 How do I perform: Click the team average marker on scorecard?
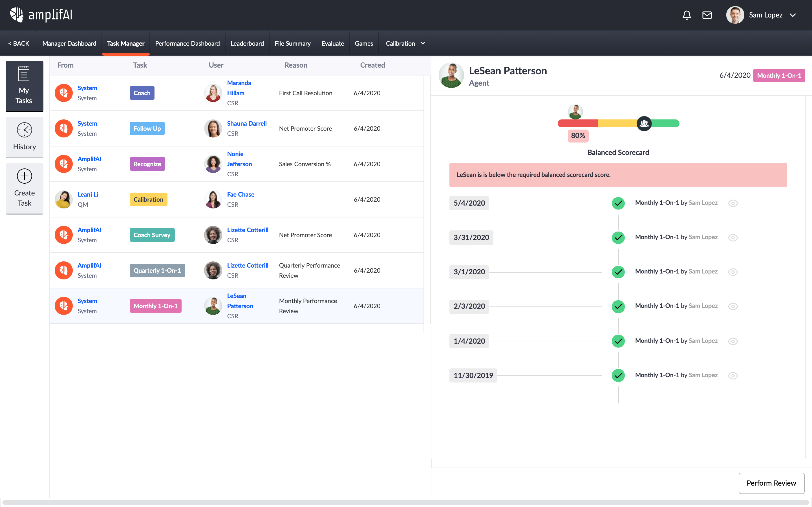click(x=644, y=124)
